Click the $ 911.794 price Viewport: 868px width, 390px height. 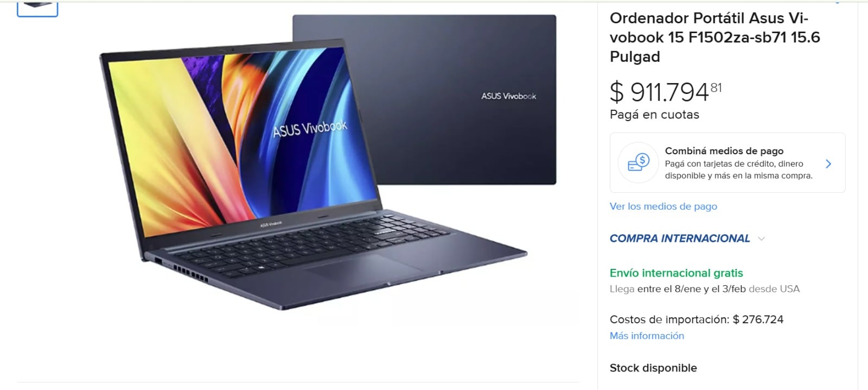click(666, 91)
